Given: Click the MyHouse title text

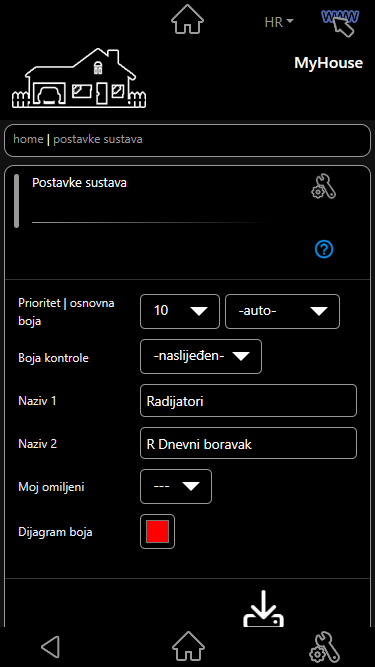Looking at the screenshot, I should coord(329,63).
